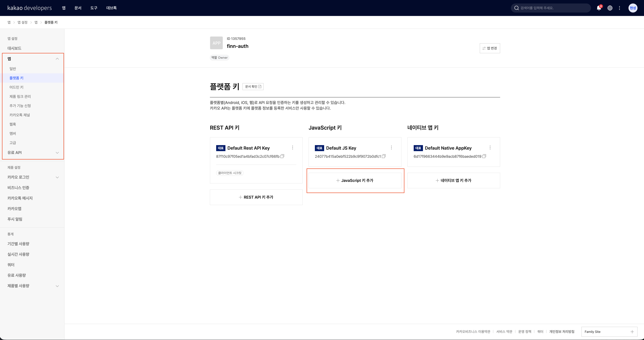644x340 pixels.
Task: Copy the Default Rest API Key value
Action: click(282, 156)
